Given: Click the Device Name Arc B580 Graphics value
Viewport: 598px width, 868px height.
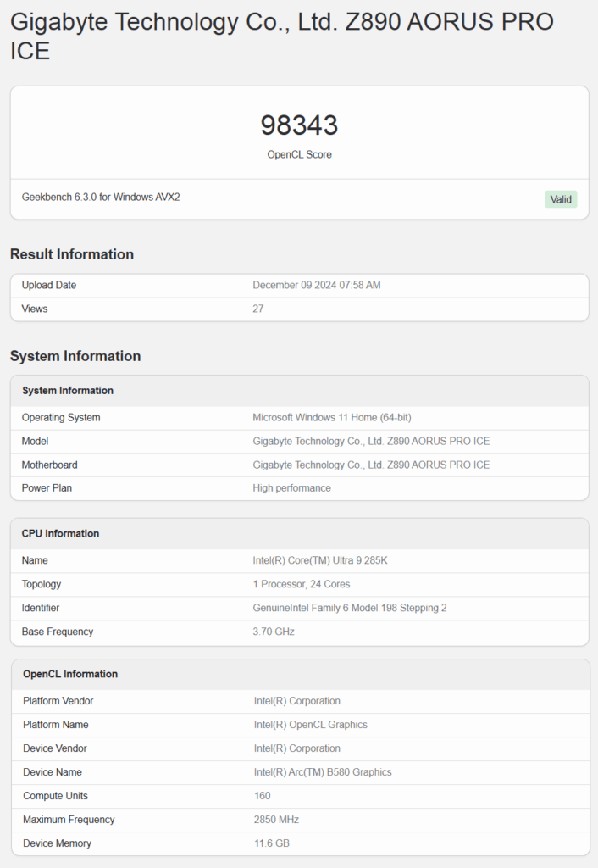Looking at the screenshot, I should pyautogui.click(x=323, y=772).
